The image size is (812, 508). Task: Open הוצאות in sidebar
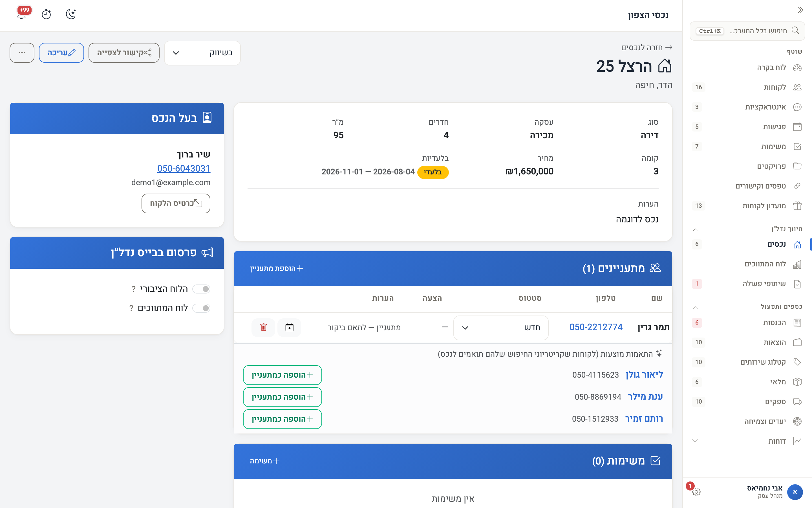coord(747,342)
